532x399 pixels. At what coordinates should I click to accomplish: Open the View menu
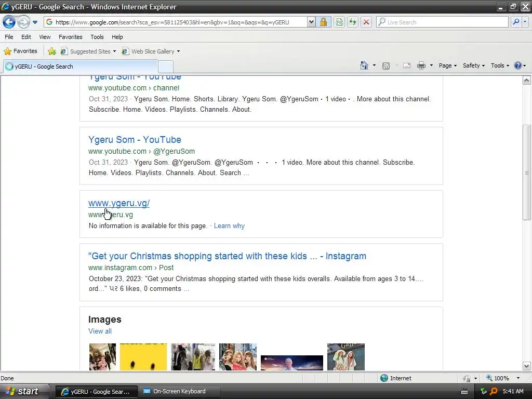[x=45, y=37]
